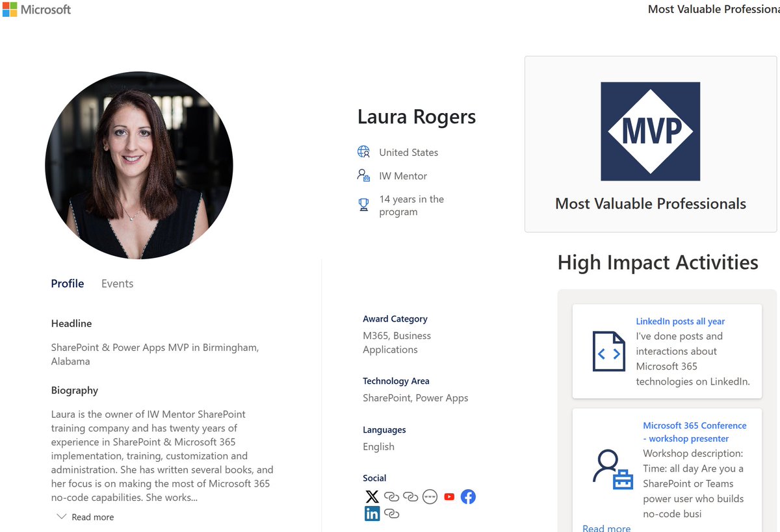This screenshot has width=780, height=532.
Task: Switch to the Events tab
Action: pyautogui.click(x=117, y=284)
